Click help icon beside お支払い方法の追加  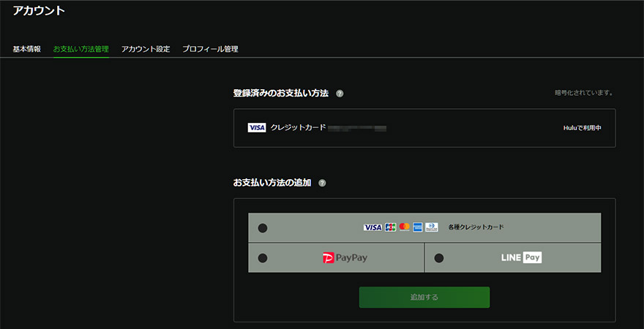click(323, 183)
